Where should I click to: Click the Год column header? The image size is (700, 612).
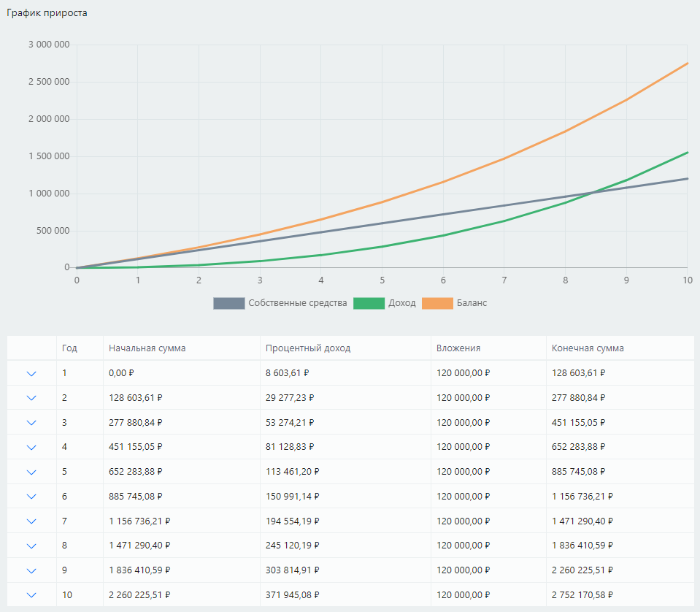(x=69, y=348)
